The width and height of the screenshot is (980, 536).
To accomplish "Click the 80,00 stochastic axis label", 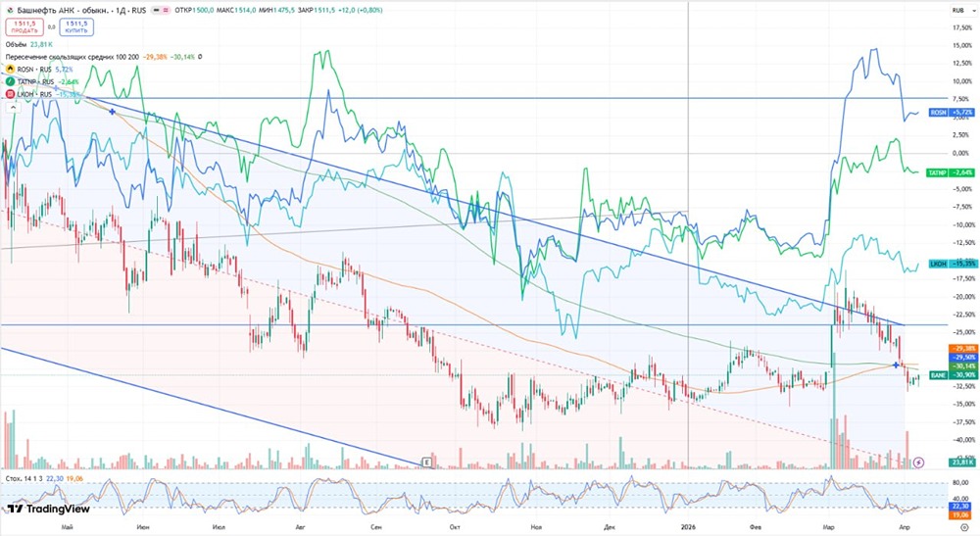I will coord(960,483).
